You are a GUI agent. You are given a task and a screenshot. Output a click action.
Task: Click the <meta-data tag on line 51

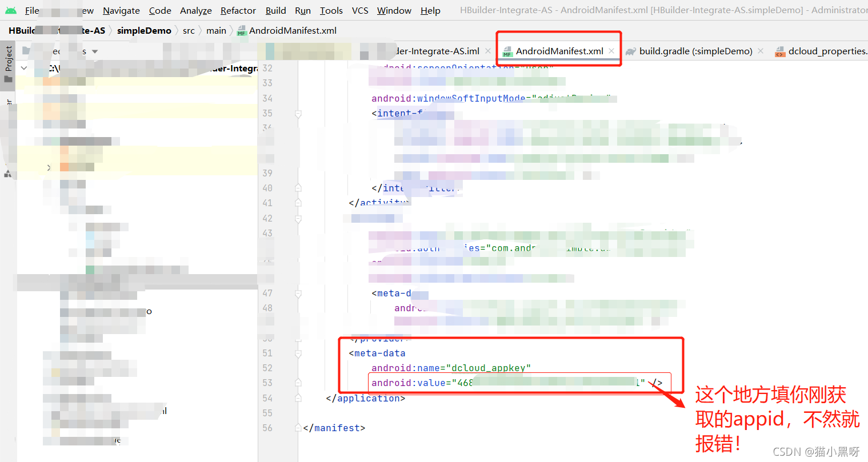pyautogui.click(x=377, y=353)
